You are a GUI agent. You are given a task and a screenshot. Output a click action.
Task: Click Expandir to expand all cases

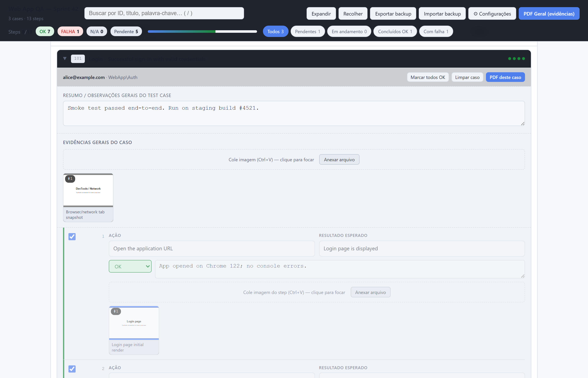321,14
